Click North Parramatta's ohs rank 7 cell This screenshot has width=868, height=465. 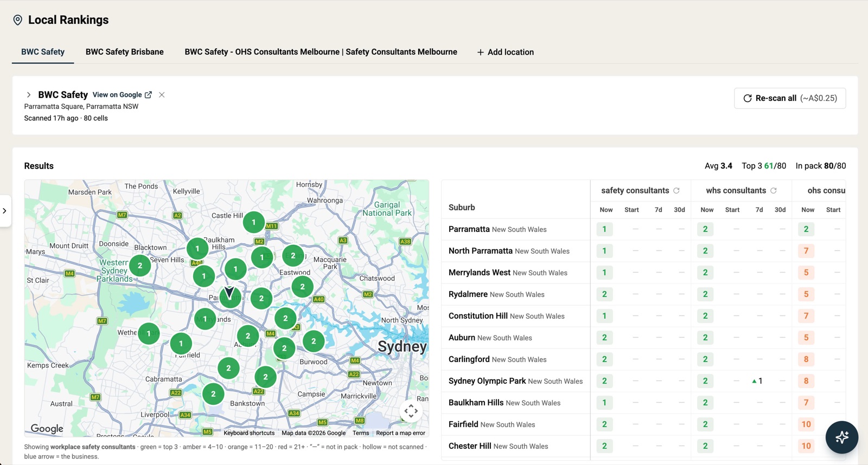point(806,251)
